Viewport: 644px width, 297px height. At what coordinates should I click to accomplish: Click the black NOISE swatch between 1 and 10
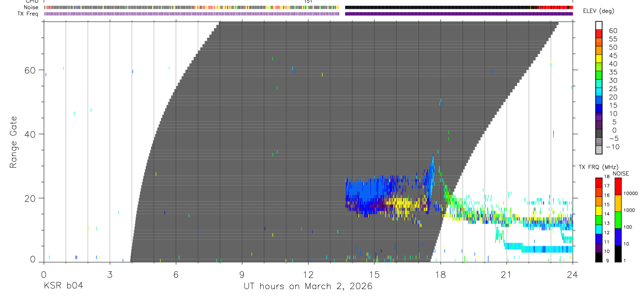tap(618, 254)
